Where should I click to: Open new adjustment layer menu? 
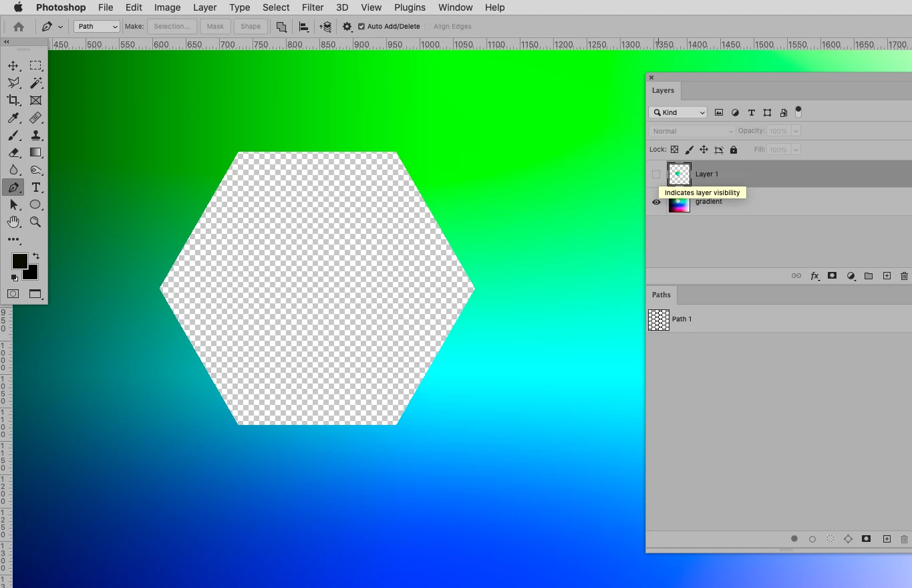[x=851, y=276]
